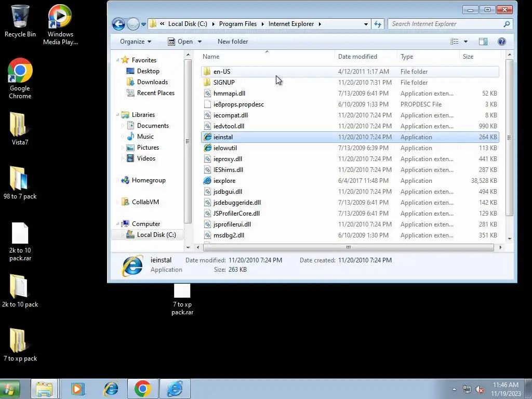This screenshot has height=399, width=532.
Task: Click New folder in toolbar
Action: (x=233, y=42)
